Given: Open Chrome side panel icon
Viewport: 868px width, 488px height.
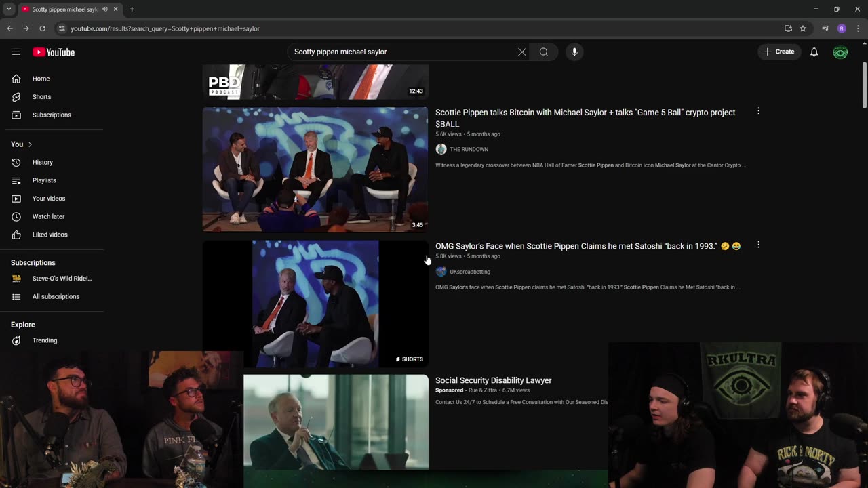Looking at the screenshot, I should pos(825,28).
